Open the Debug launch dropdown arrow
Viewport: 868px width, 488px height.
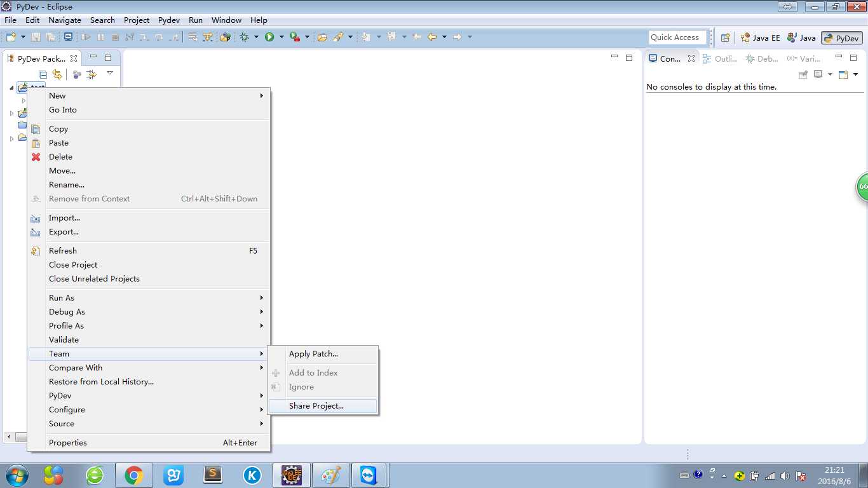pos(256,37)
